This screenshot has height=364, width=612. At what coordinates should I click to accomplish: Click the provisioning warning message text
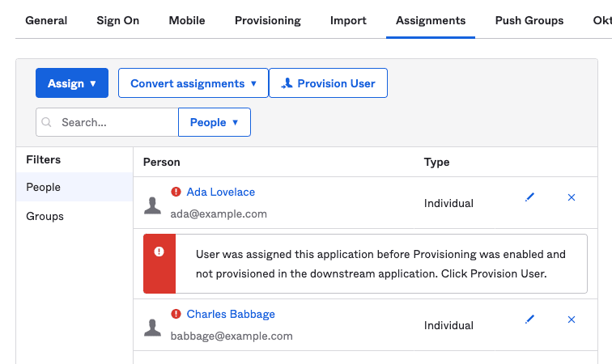(380, 264)
